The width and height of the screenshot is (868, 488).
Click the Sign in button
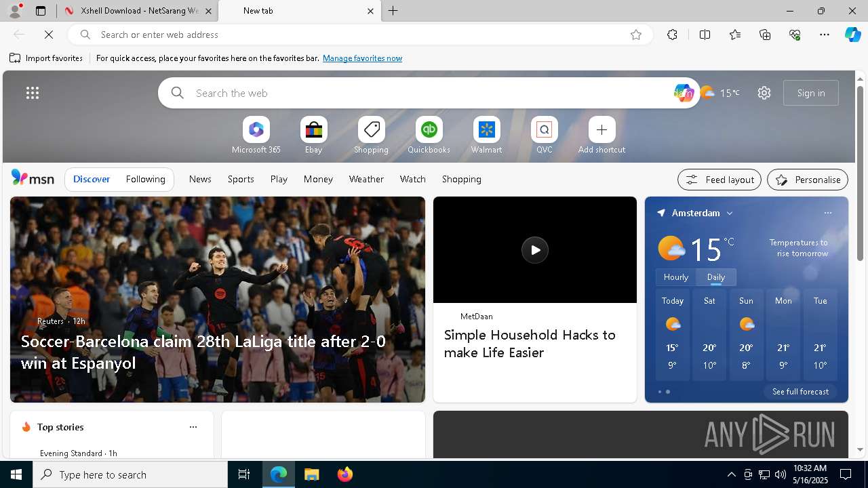pos(811,93)
